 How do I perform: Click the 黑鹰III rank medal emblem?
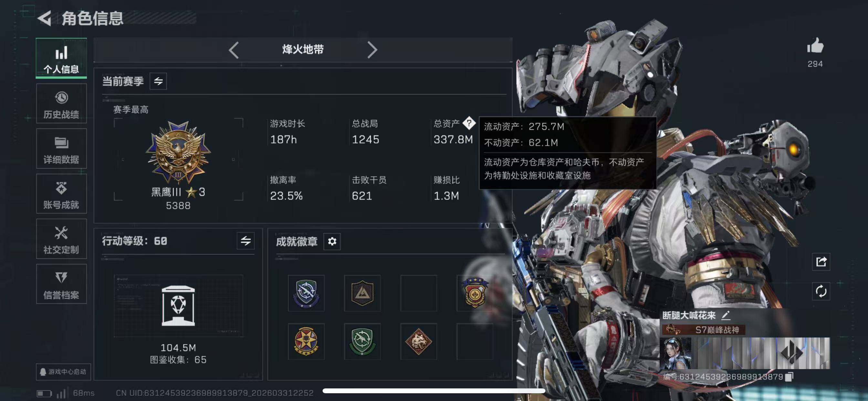tap(178, 152)
